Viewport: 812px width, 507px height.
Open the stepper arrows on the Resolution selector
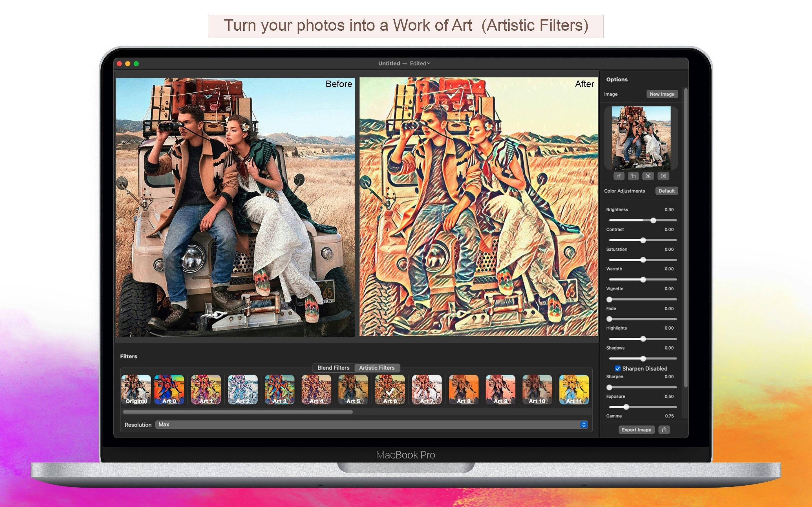(584, 424)
